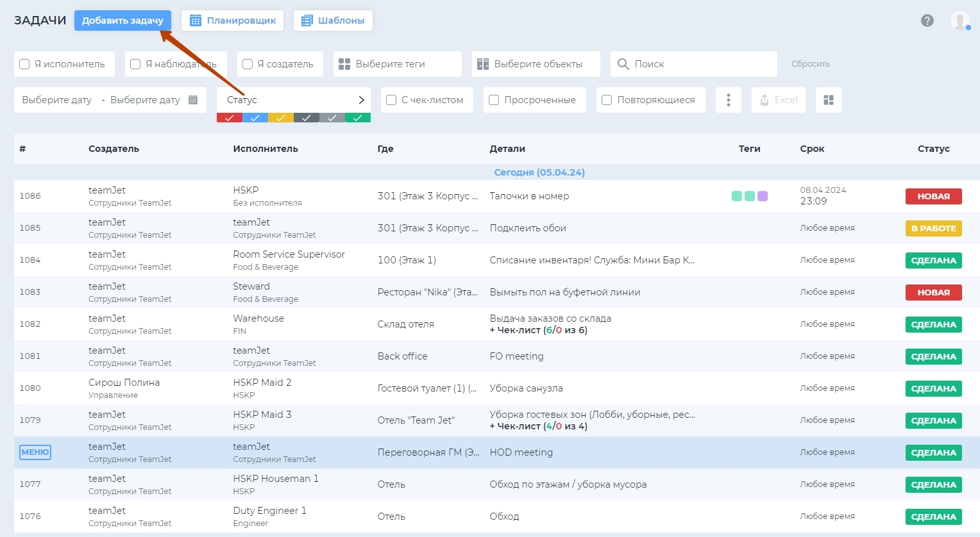Toggle dark gray status filter checkmark

pyautogui.click(x=307, y=117)
